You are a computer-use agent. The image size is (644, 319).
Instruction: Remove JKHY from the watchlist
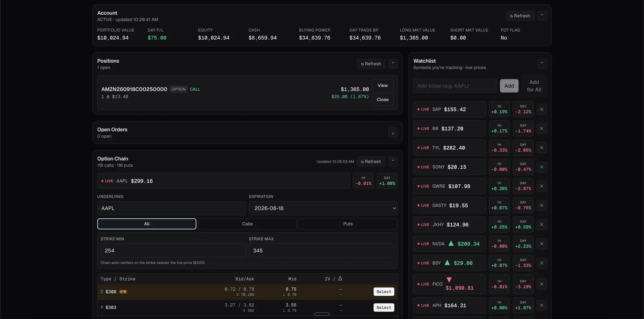tap(542, 224)
